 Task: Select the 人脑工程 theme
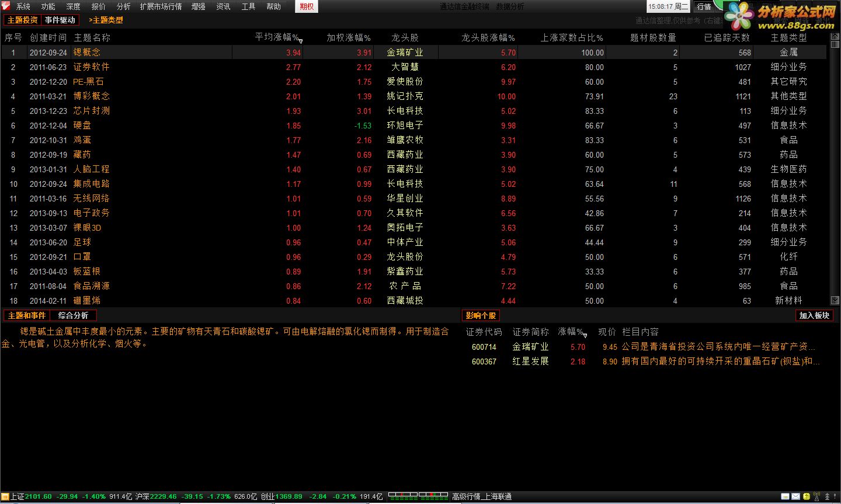(x=91, y=169)
